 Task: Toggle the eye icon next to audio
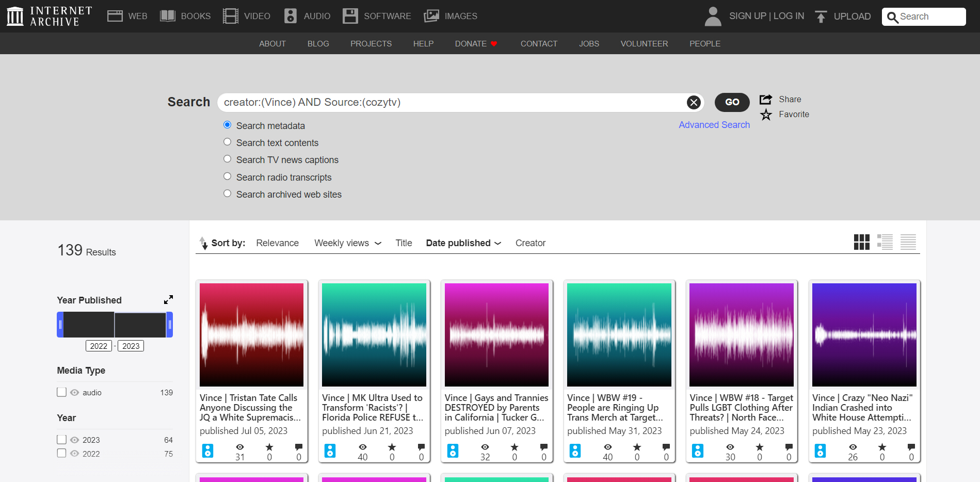[75, 393]
